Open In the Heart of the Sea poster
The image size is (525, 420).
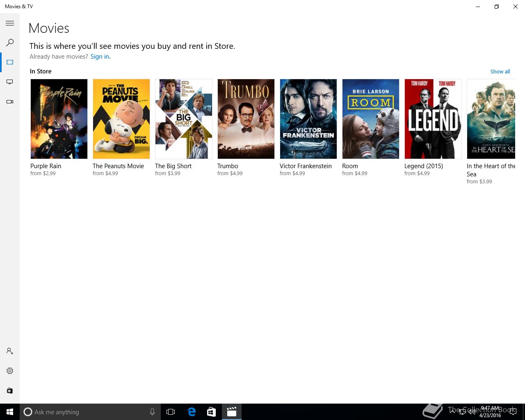pos(491,119)
